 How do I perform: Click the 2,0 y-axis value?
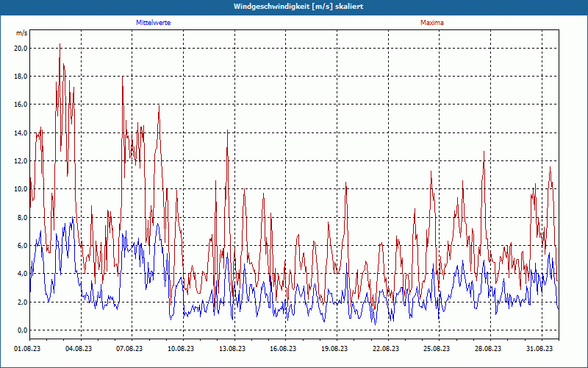[22, 302]
